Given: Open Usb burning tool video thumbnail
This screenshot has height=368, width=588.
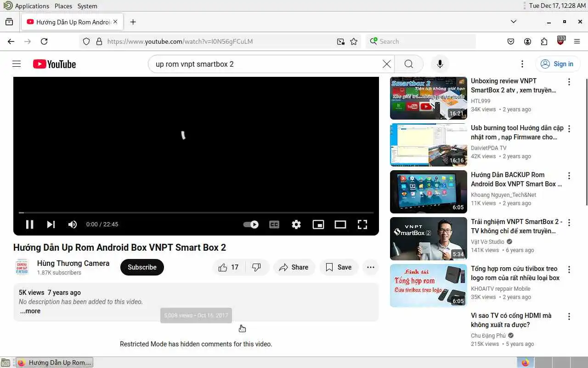Looking at the screenshot, I should tap(429, 145).
